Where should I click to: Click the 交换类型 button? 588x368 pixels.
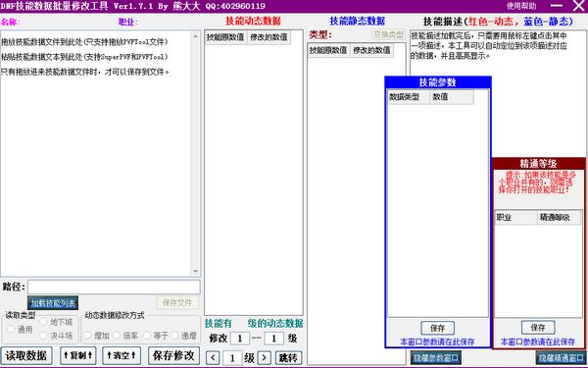point(388,34)
